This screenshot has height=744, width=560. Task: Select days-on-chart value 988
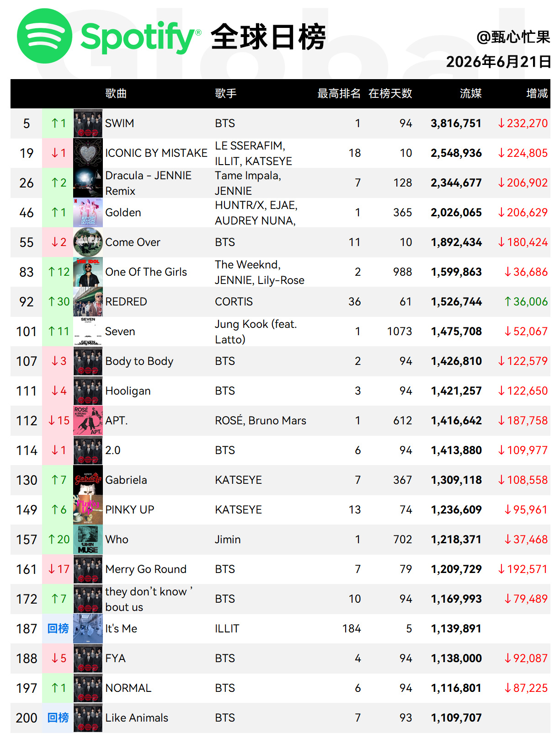403,272
